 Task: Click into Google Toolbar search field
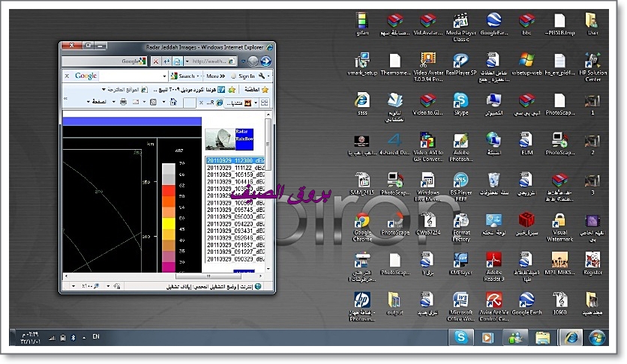(x=130, y=76)
